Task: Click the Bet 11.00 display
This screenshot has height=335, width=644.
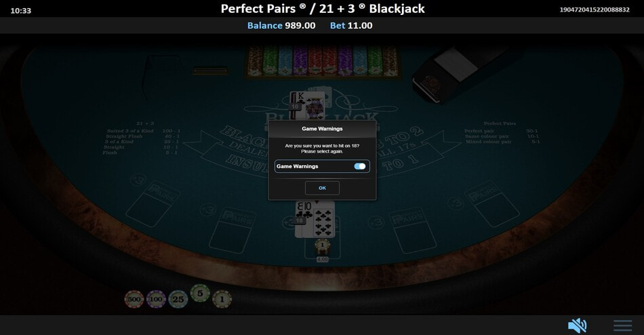Action: click(x=351, y=26)
